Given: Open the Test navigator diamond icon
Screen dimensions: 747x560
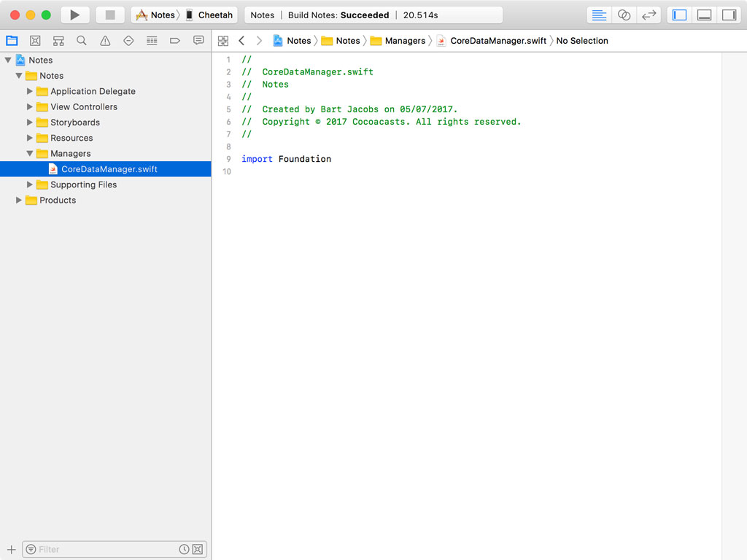Looking at the screenshot, I should click(x=128, y=40).
